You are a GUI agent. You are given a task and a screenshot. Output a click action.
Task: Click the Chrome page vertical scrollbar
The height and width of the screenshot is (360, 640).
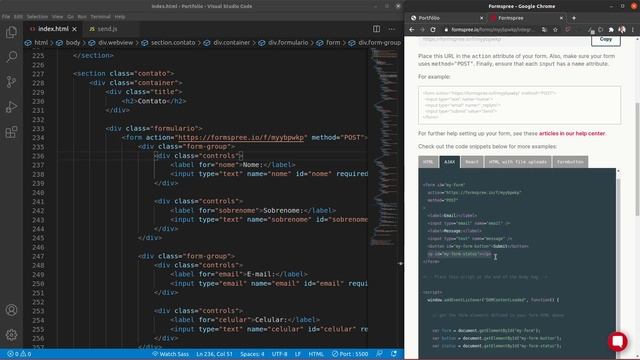[x=637, y=159]
